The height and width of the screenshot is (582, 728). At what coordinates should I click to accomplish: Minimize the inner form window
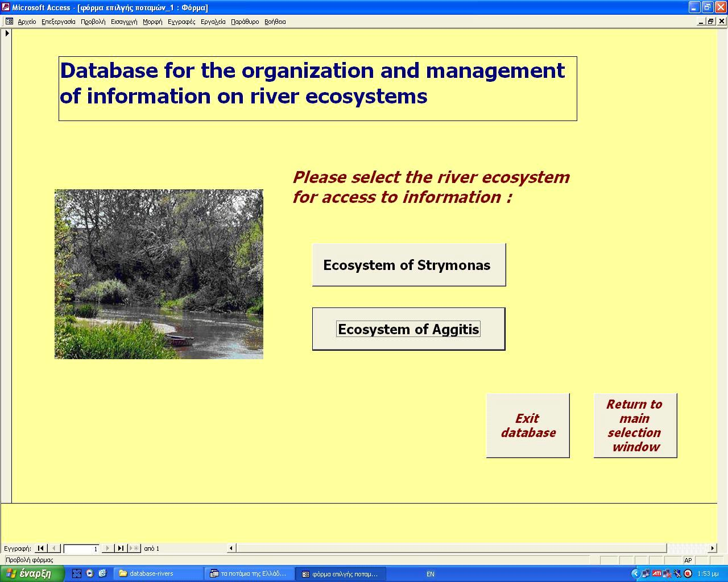coord(701,22)
